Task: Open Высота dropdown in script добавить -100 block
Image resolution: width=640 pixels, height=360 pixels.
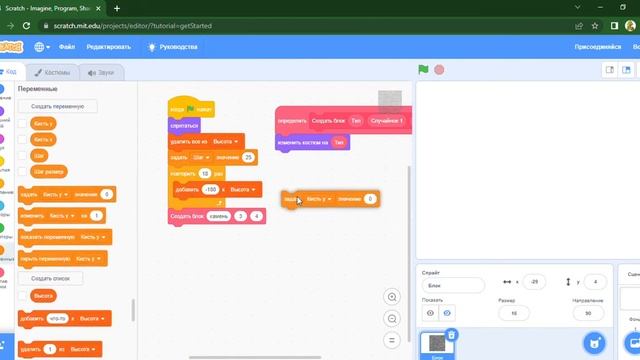Action: pyautogui.click(x=243, y=189)
